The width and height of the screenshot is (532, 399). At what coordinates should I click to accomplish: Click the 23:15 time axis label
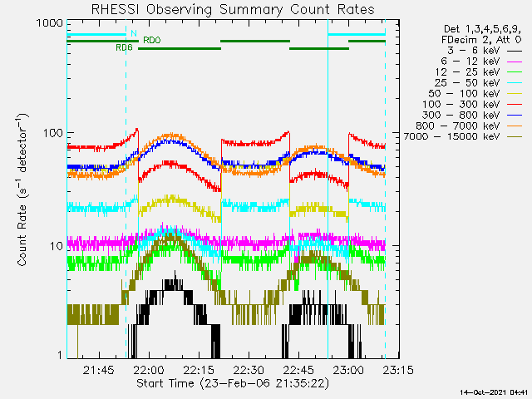coord(398,370)
